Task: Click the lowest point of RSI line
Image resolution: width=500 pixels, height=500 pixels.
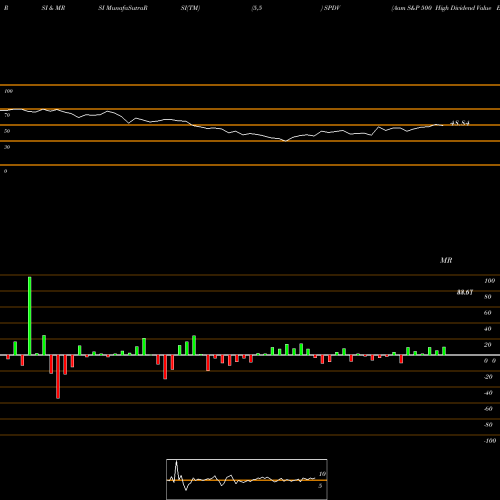Action: tap(286, 141)
